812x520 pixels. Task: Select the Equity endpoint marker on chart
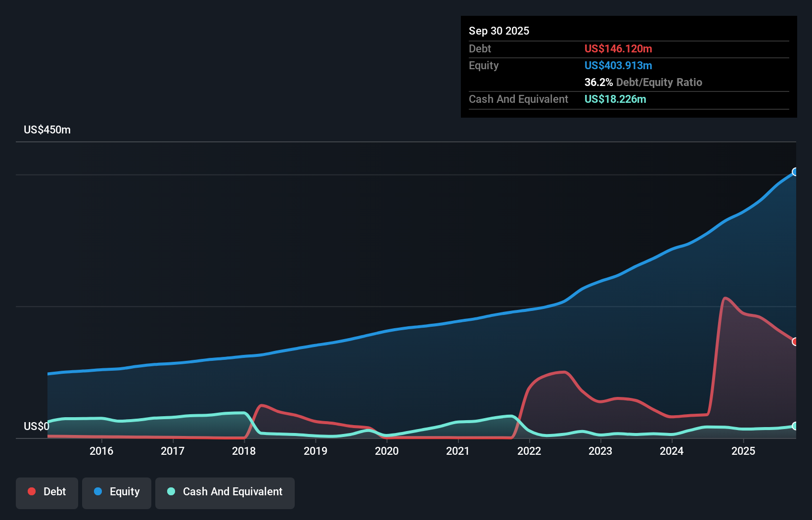(795, 172)
